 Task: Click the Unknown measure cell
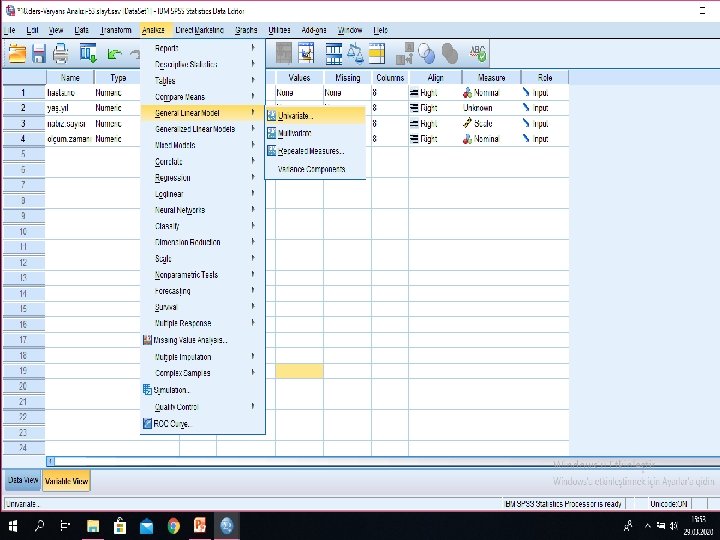point(491,108)
